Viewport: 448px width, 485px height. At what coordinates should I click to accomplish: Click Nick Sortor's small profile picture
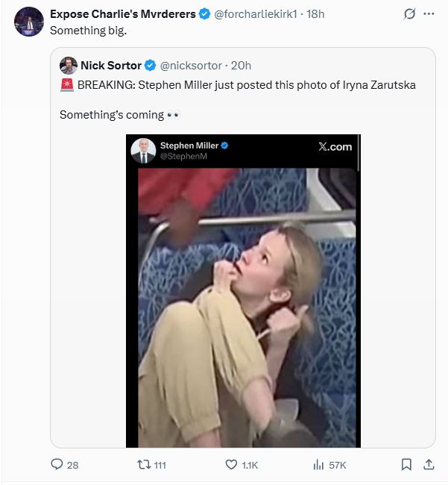tap(69, 65)
